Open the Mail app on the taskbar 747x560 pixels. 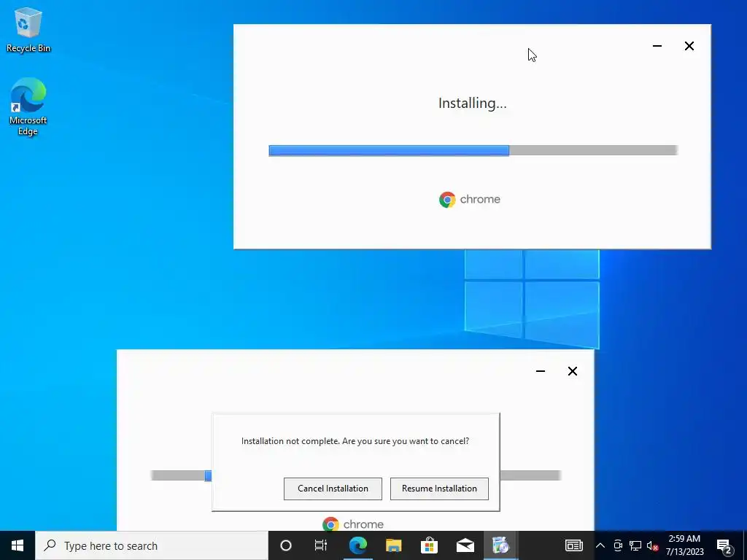click(465, 545)
